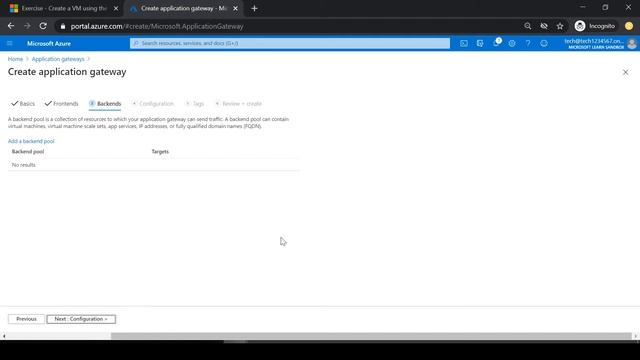The image size is (640, 360).
Task: Open the portal settings gear
Action: (512, 43)
